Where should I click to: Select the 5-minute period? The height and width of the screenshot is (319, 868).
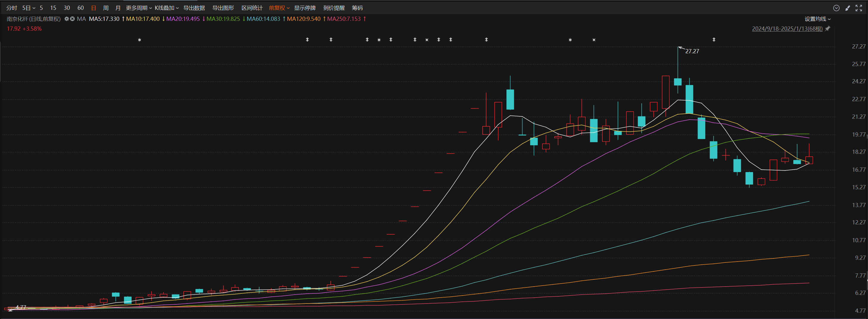[x=41, y=8]
